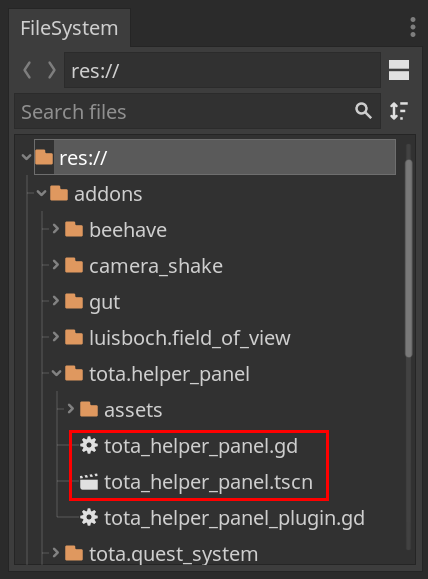Expand the camera_shake folder
The image size is (428, 579).
click(x=56, y=265)
